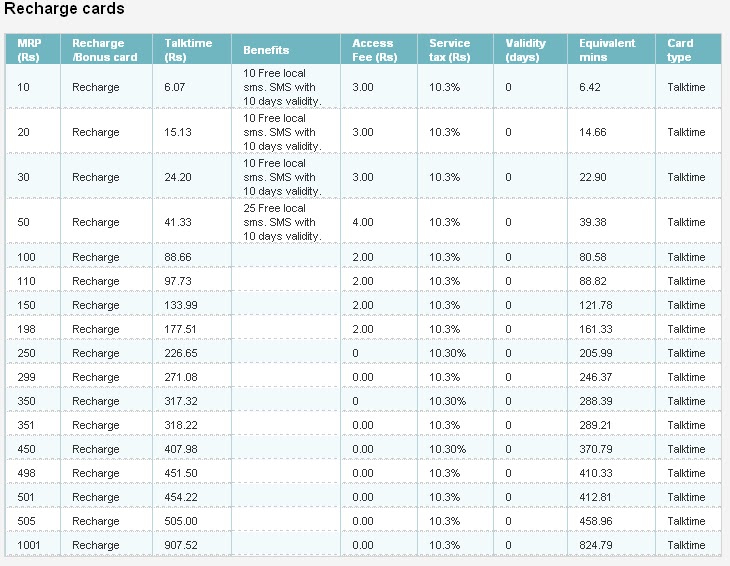
Task: Click the MRP (Rs) column header
Action: tap(29, 50)
